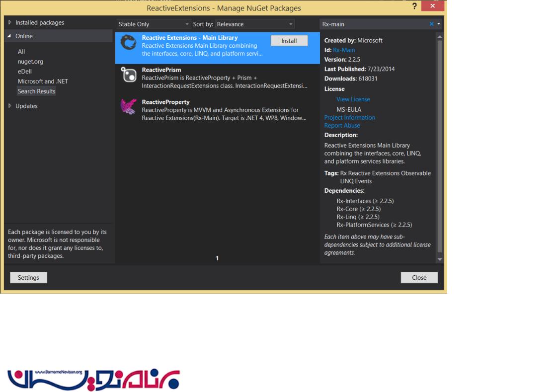This screenshot has height=392, width=559.
Task: Click the Report Abuse link
Action: pyautogui.click(x=342, y=125)
